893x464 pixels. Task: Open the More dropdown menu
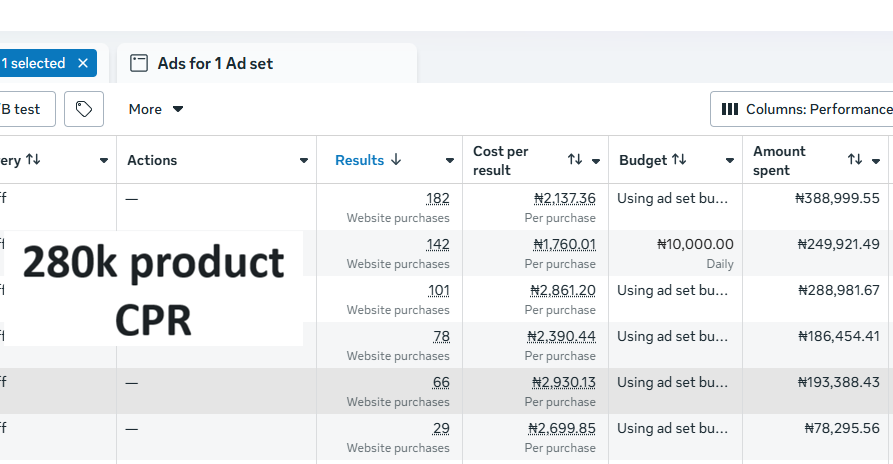coord(156,109)
